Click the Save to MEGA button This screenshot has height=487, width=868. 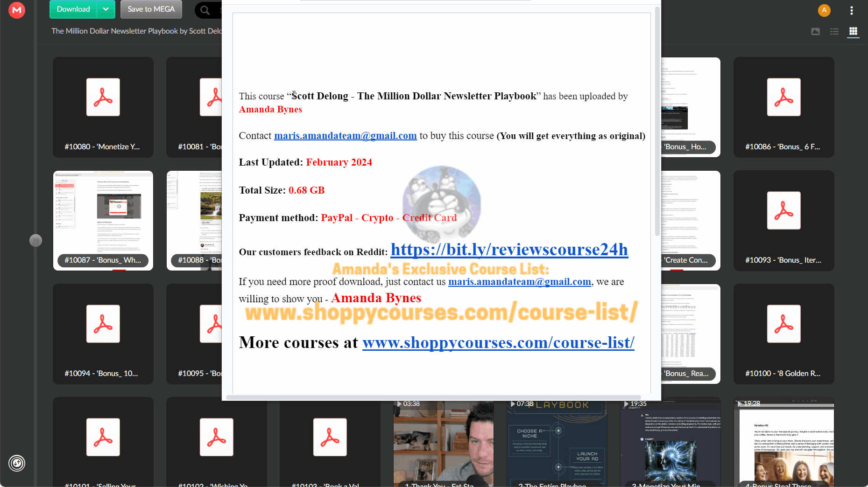click(x=151, y=9)
